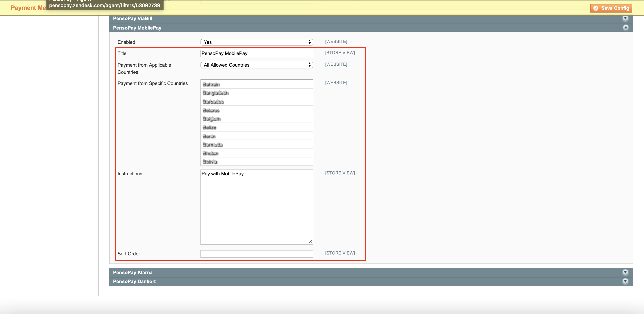
Task: Toggle the PensoPay MobilePay header
Action: pos(371,28)
